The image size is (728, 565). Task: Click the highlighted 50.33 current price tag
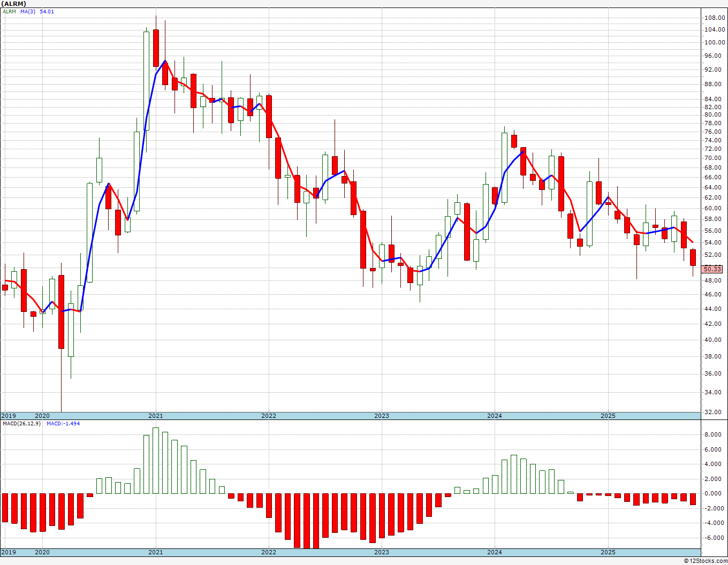point(712,269)
